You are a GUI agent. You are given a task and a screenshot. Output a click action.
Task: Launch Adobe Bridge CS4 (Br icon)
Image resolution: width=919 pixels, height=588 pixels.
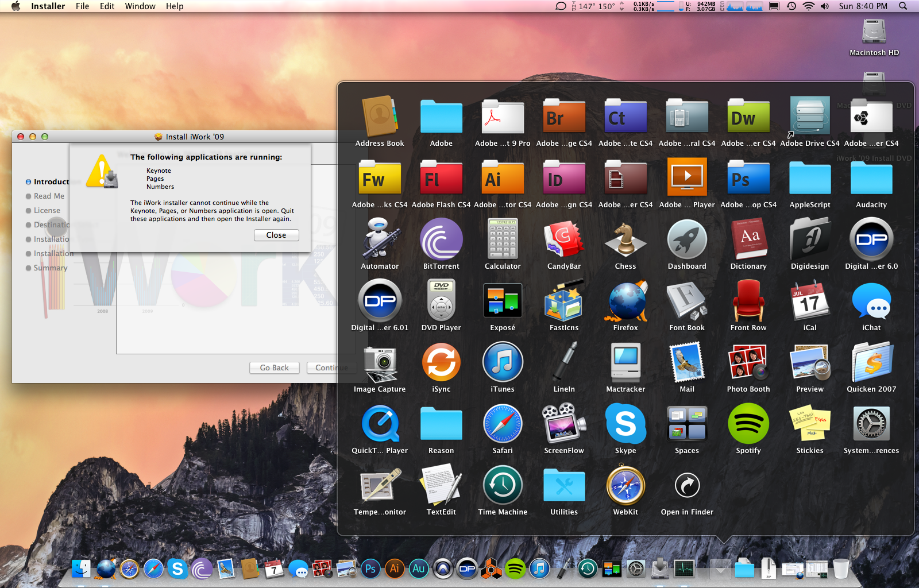pos(564,117)
